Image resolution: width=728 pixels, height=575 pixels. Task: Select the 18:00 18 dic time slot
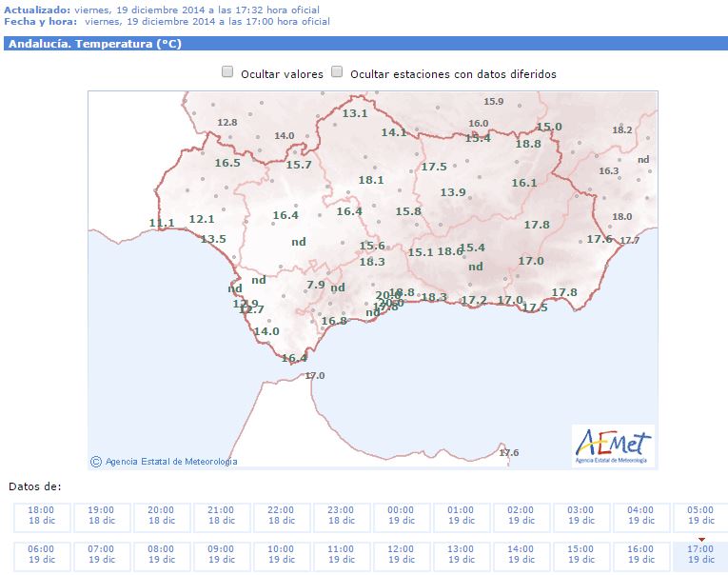tap(41, 516)
